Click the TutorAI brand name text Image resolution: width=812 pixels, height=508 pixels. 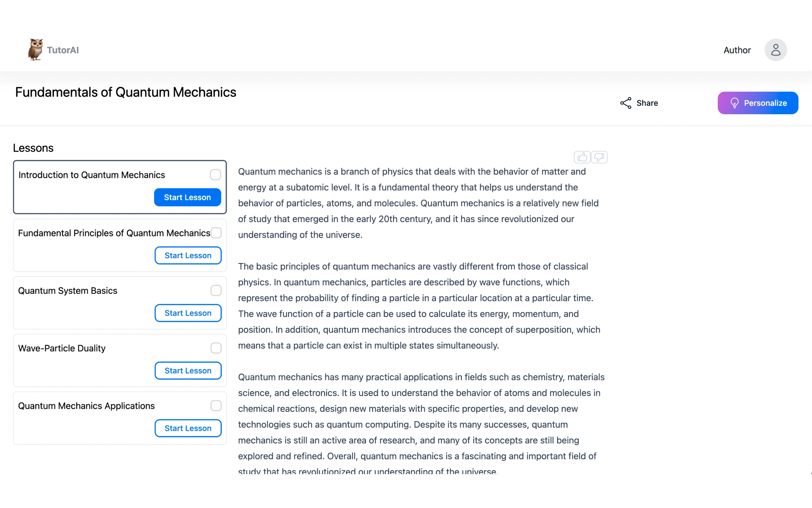[x=63, y=50]
